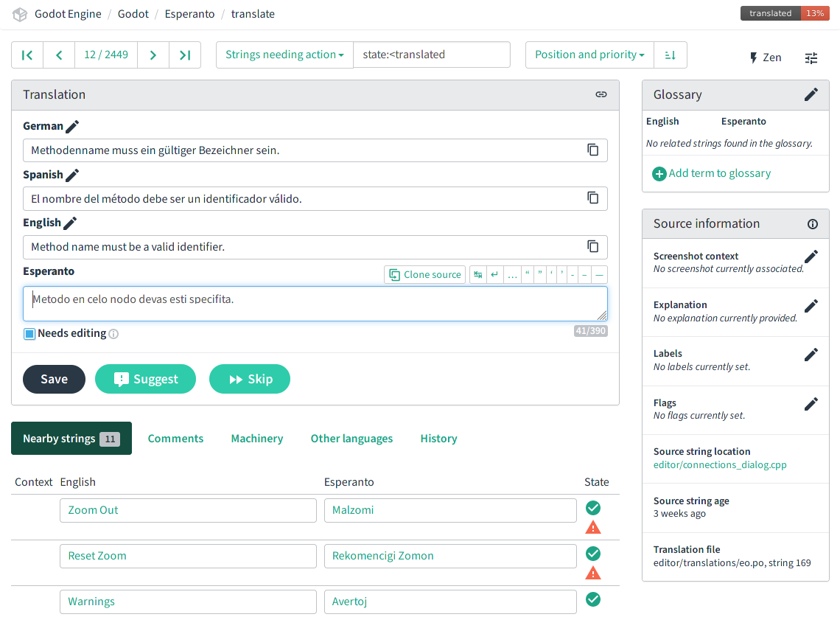Viewport: 840px width, 617px height.
Task: Save the Esperanto translation
Action: click(x=54, y=379)
